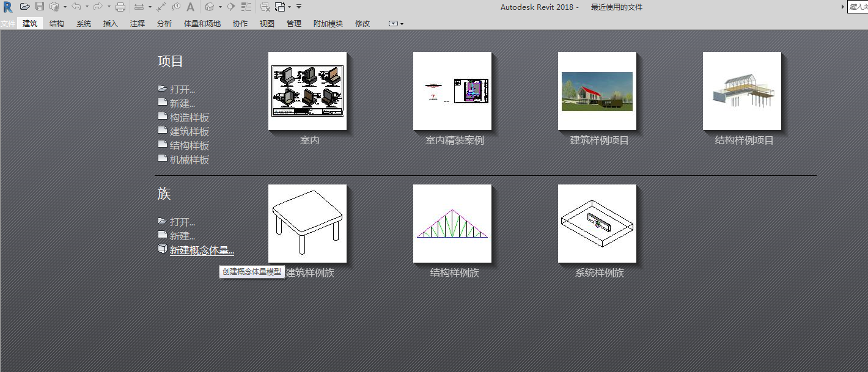Click the 建筑样板 link under 项目
Screen dimensions: 868x372
[189, 131]
